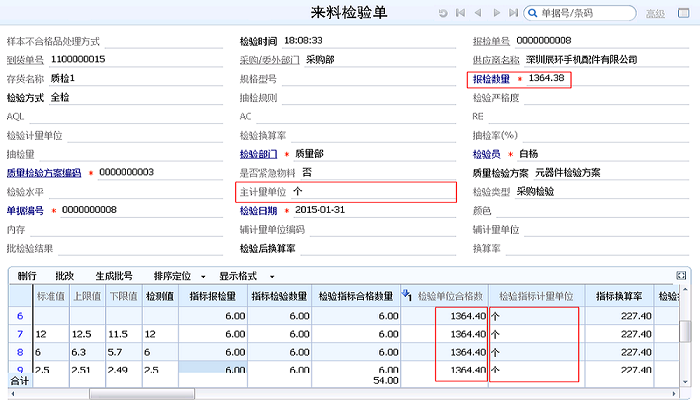
Task: Click the horizontal scrollbar right arrow
Action: point(674,394)
